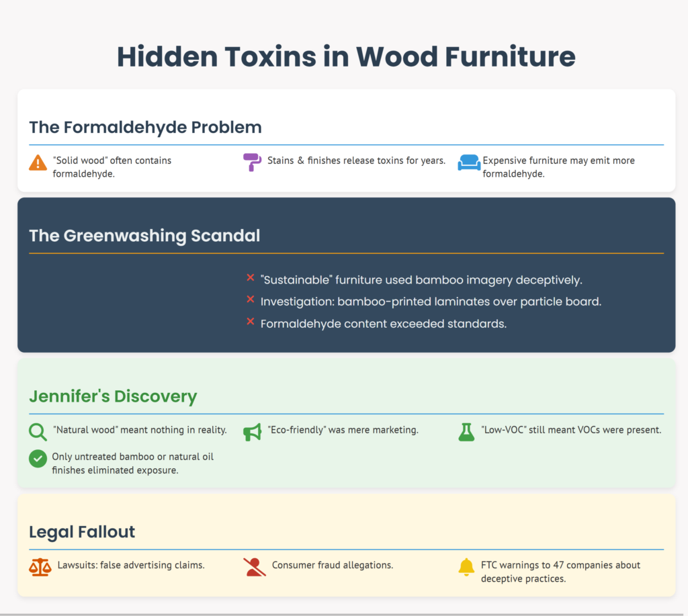Click red X beside "Sustainable" furniture line
Viewport: 688px width, 616px height.
pyautogui.click(x=250, y=278)
